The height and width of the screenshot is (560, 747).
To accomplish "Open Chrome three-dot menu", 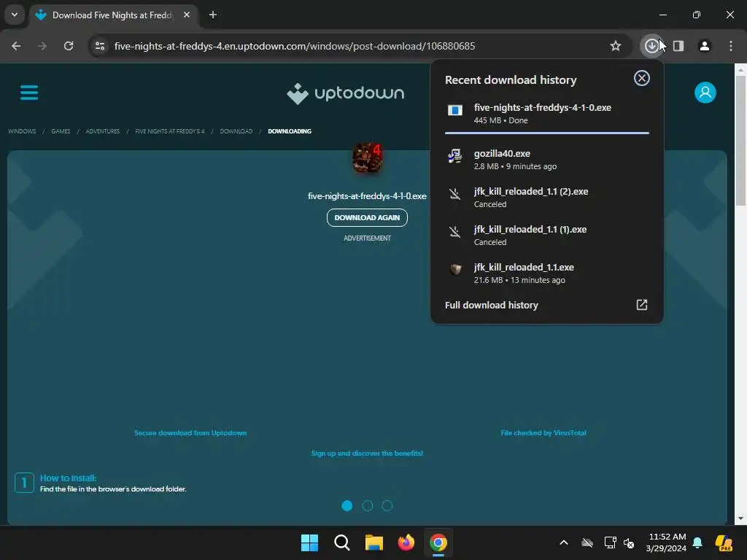I will [x=731, y=46].
